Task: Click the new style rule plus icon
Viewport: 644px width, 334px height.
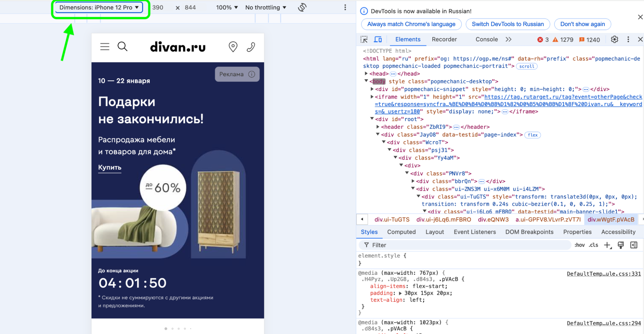Action: coord(607,245)
